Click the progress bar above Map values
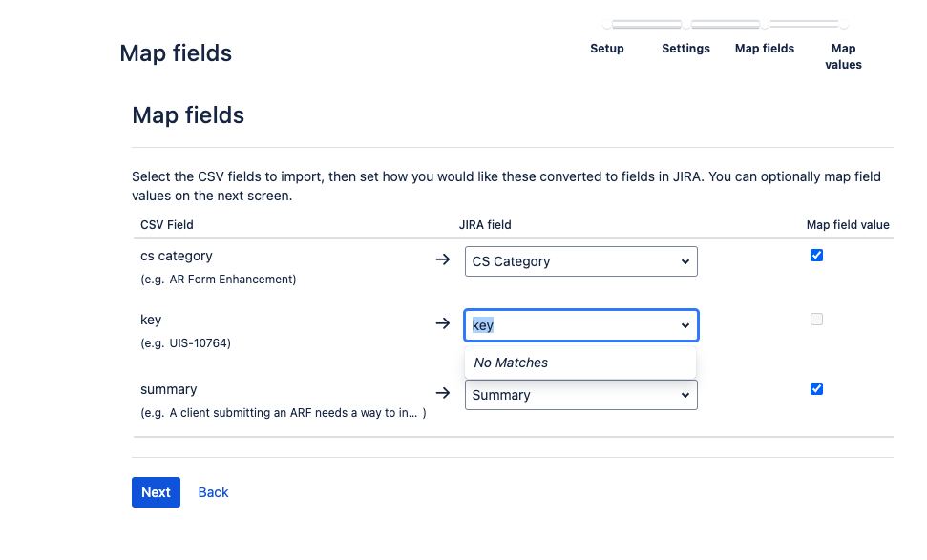The image size is (927, 560). (807, 24)
